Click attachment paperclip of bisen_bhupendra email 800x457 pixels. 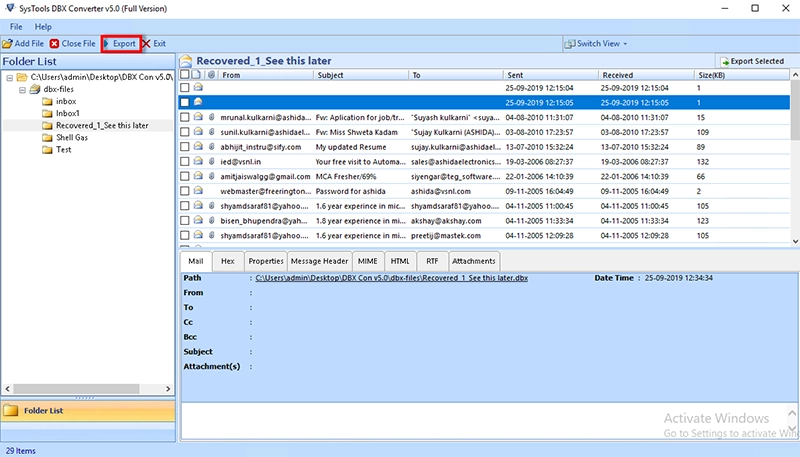[x=211, y=221]
